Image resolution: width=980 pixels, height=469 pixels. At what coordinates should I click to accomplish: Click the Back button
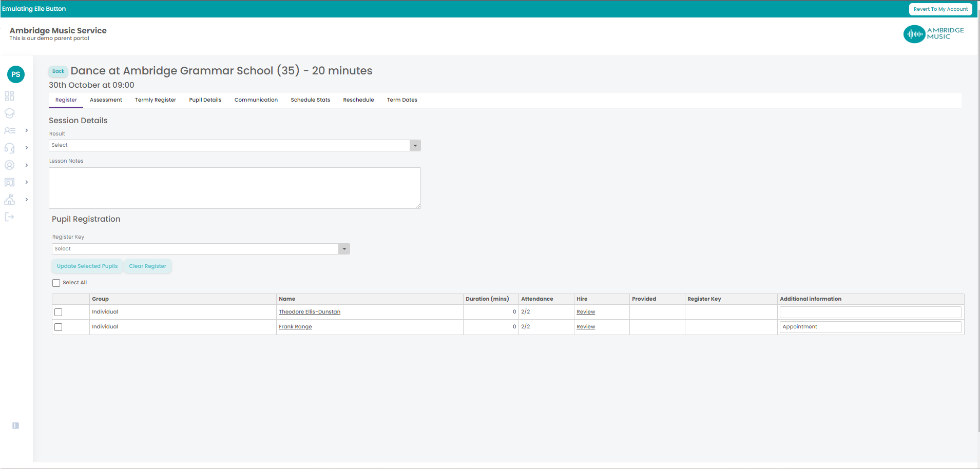(x=58, y=71)
